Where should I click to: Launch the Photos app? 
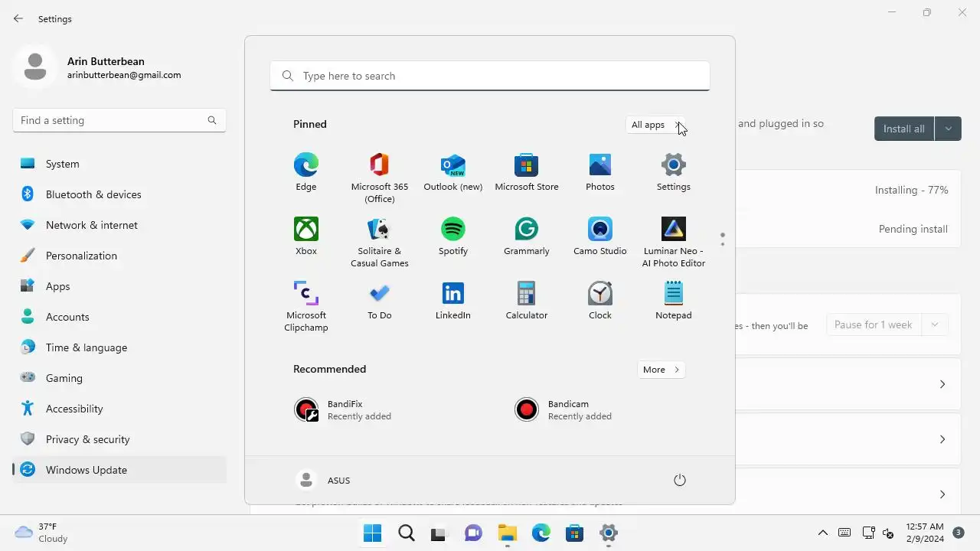click(x=600, y=172)
